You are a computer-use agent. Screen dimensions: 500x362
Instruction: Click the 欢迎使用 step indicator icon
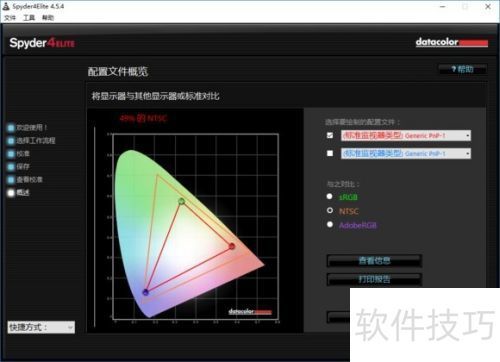pyautogui.click(x=11, y=128)
